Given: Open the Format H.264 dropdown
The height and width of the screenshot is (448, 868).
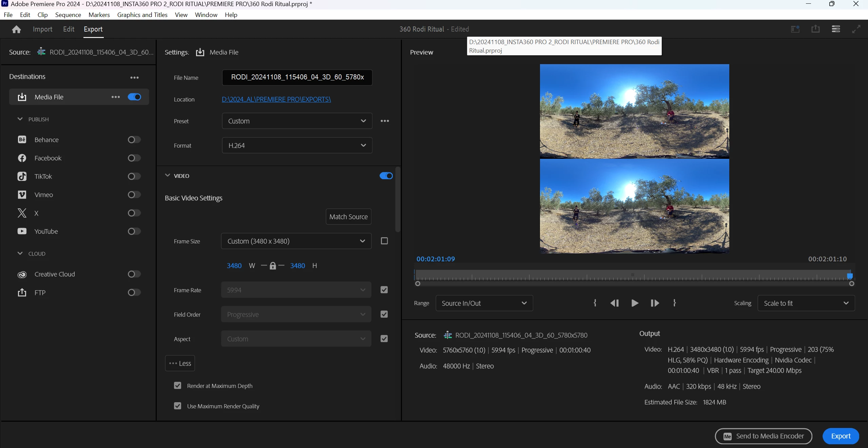Looking at the screenshot, I should (297, 146).
